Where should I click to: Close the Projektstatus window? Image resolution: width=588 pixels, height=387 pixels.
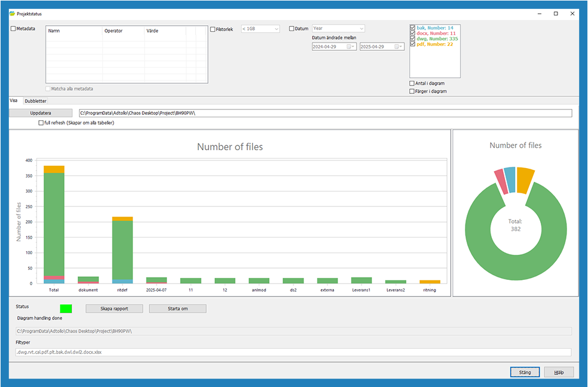572,14
